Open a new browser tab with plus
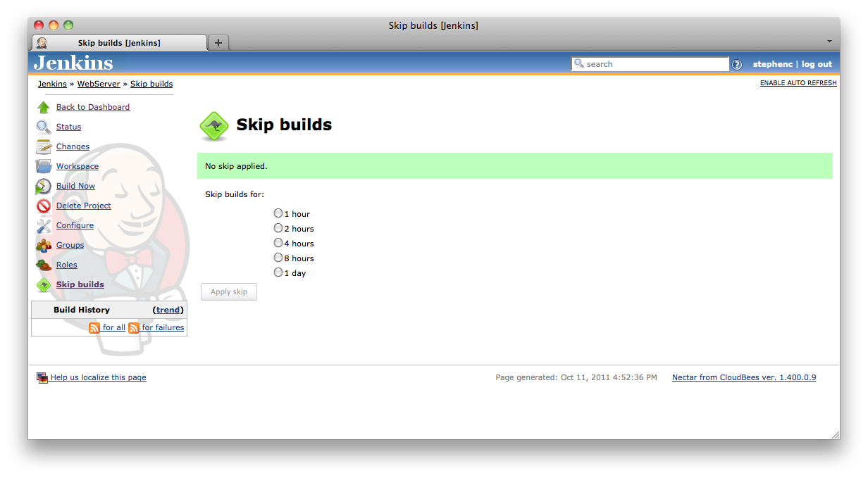Viewport: 868px width, 478px height. click(x=218, y=43)
